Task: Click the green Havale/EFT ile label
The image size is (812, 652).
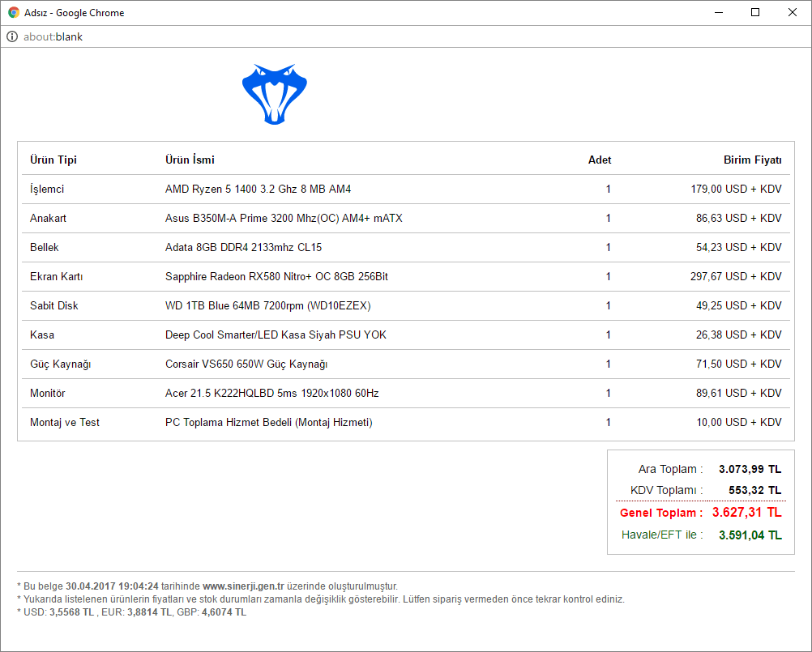Action: pos(662,535)
